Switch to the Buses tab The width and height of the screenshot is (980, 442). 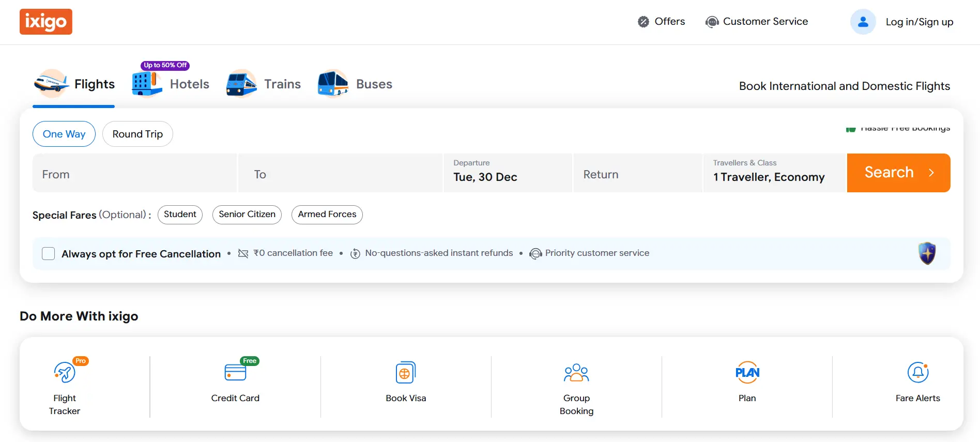(x=355, y=84)
